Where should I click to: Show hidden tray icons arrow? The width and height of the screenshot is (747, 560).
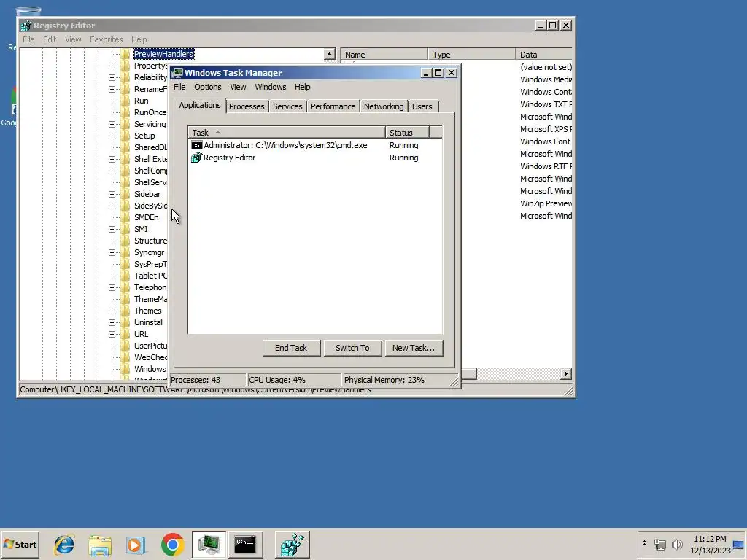point(644,544)
